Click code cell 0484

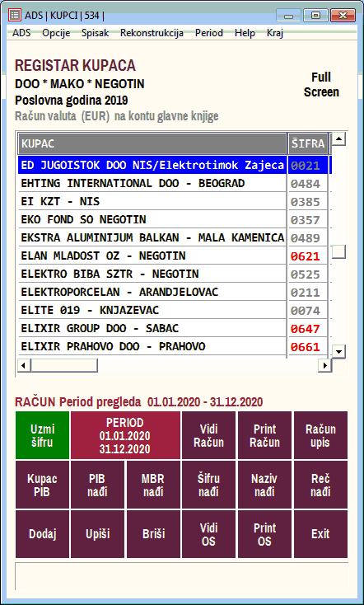click(308, 183)
